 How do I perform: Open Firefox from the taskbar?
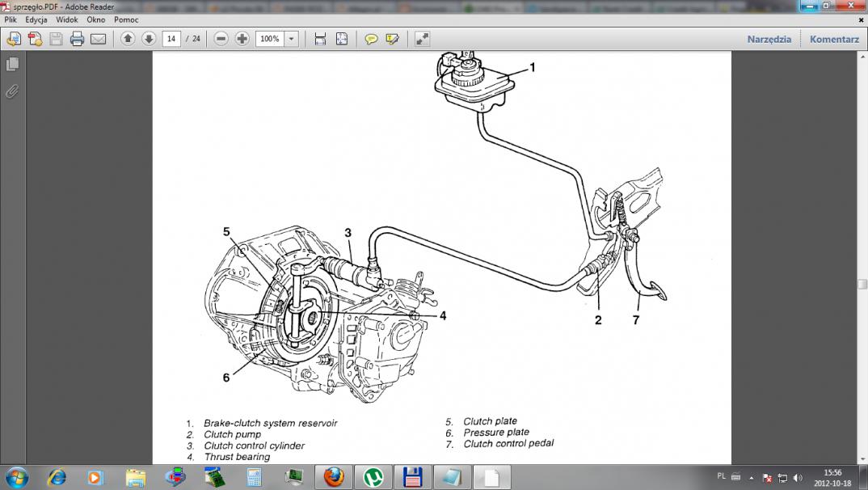click(334, 477)
